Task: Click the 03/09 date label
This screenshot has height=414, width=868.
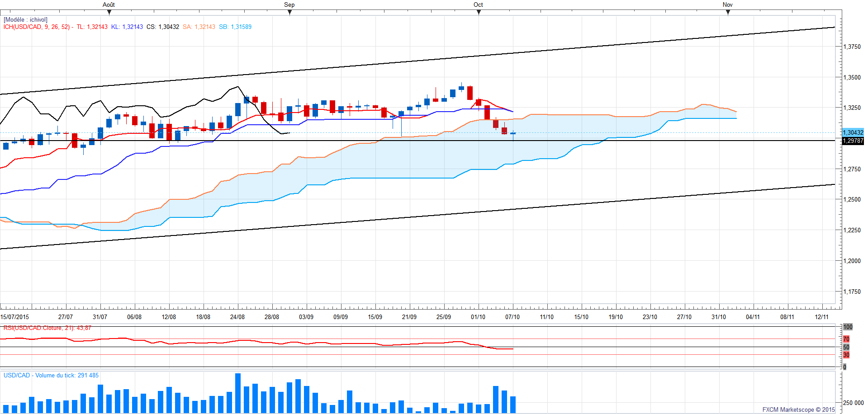Action: pos(306,317)
